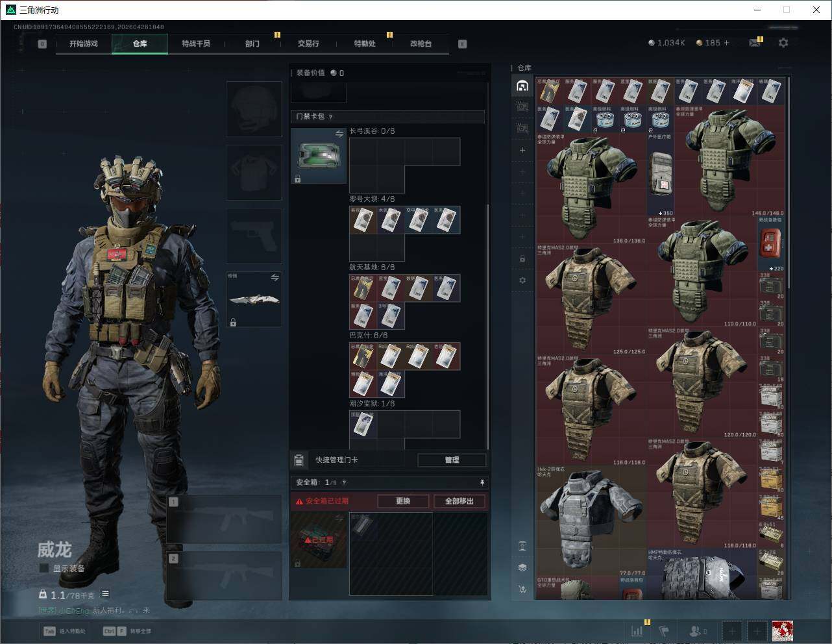Open the mail inbox icon
Image resolution: width=832 pixels, height=644 pixels.
tap(754, 43)
